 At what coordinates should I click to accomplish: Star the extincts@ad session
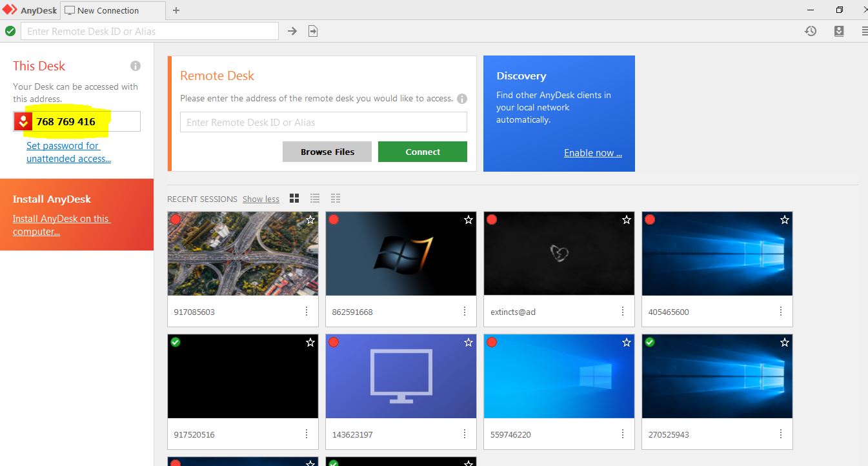click(x=627, y=220)
